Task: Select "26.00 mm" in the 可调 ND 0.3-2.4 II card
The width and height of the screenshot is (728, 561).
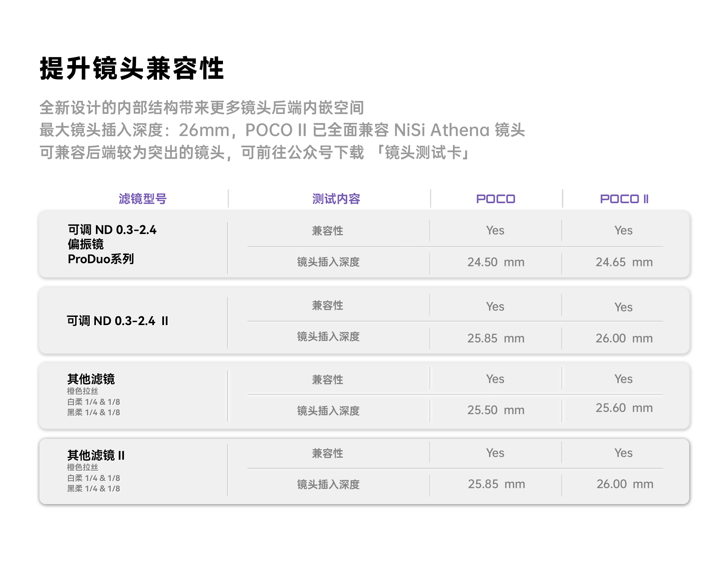Action: [x=624, y=338]
